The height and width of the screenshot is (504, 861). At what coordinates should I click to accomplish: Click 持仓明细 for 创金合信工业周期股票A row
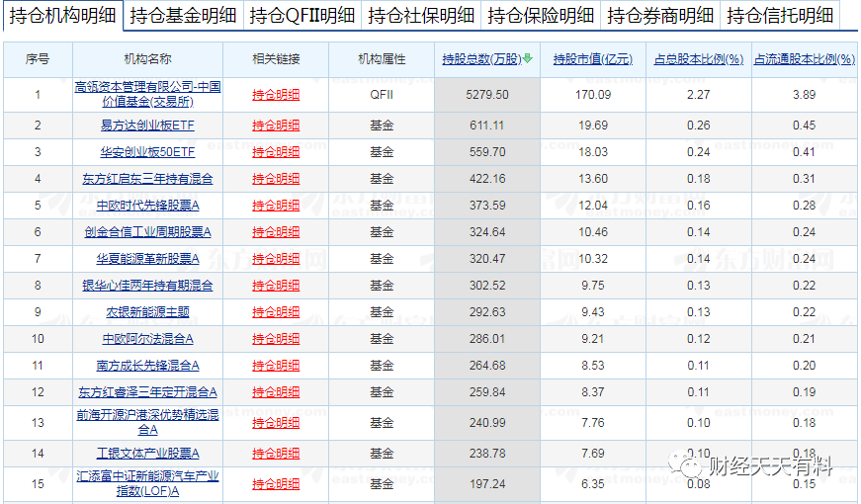pyautogui.click(x=276, y=231)
